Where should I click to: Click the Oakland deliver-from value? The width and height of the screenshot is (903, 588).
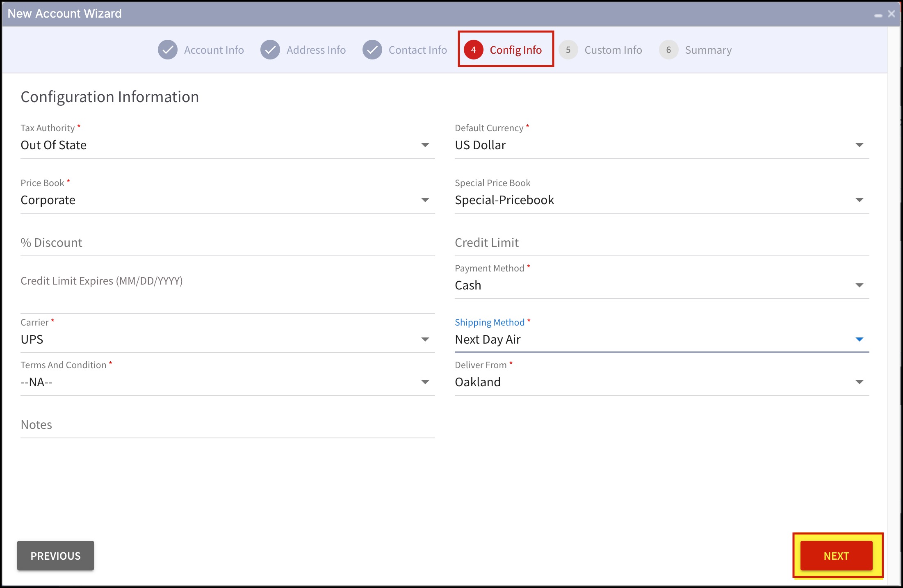pos(478,382)
